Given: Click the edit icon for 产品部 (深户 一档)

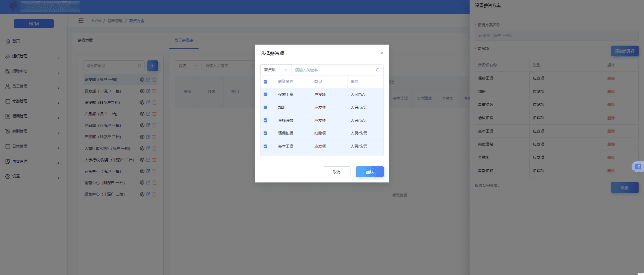Looking at the screenshot, I should [x=148, y=114].
